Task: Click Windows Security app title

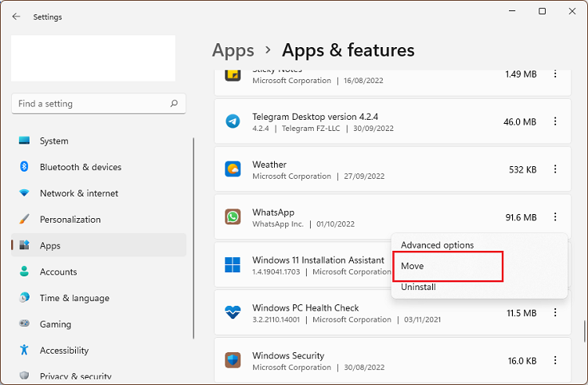Action: click(x=288, y=355)
